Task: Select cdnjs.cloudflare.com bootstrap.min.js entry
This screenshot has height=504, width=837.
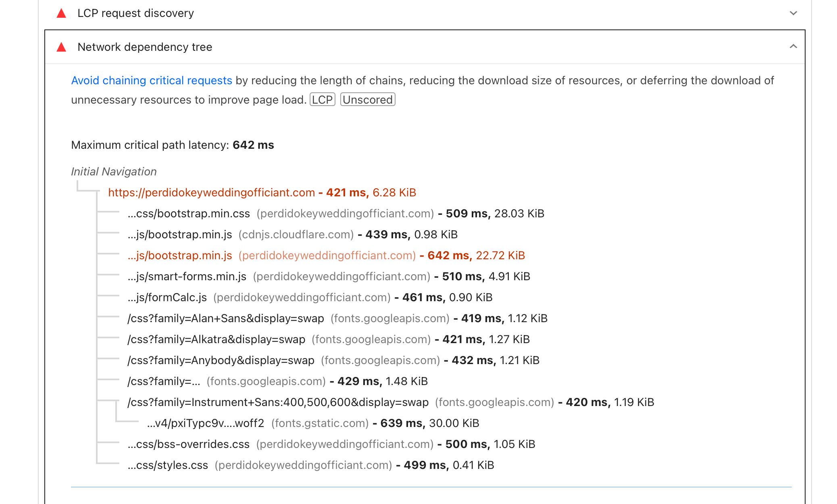Action: pos(180,235)
